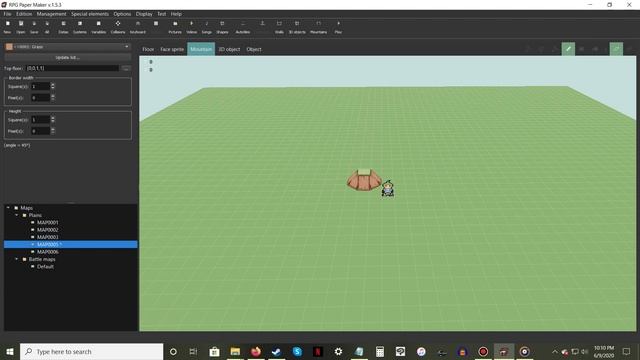Select the highlighted MAP0005 entry
Viewport: 640px width, 360px height.
click(71, 244)
